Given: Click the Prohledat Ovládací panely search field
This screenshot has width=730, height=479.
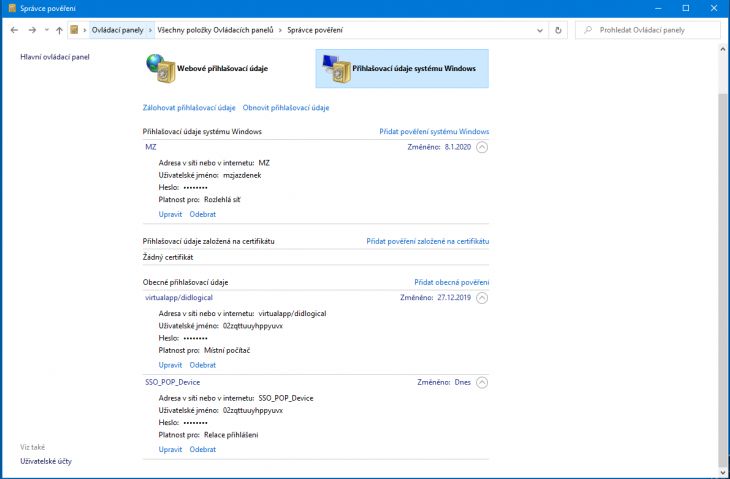Looking at the screenshot, I should [648, 30].
